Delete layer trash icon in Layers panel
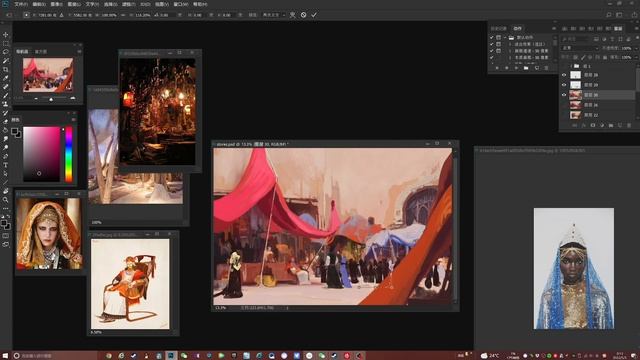The height and width of the screenshot is (360, 640). (x=629, y=125)
